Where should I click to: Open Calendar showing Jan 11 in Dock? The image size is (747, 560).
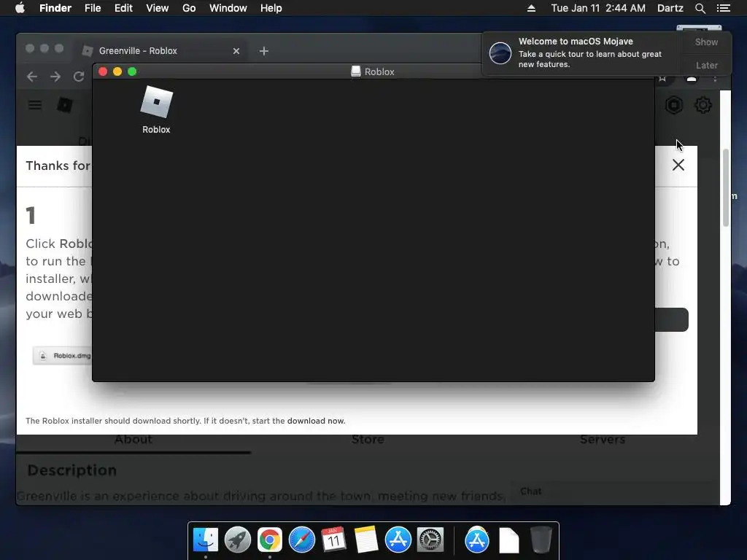point(333,540)
